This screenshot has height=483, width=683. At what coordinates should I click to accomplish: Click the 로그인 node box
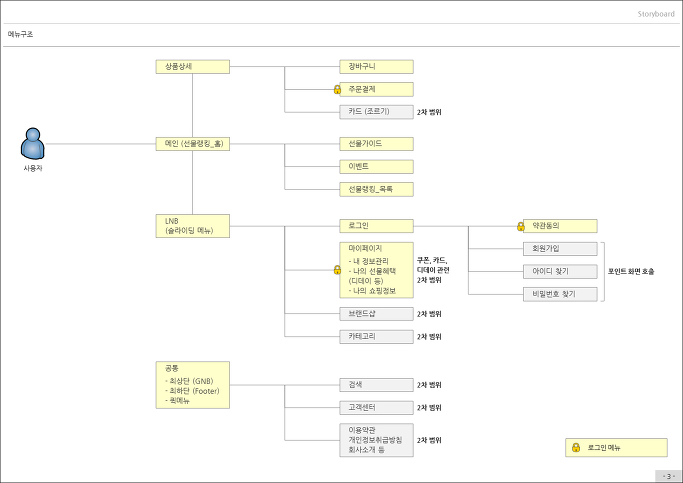(x=376, y=226)
